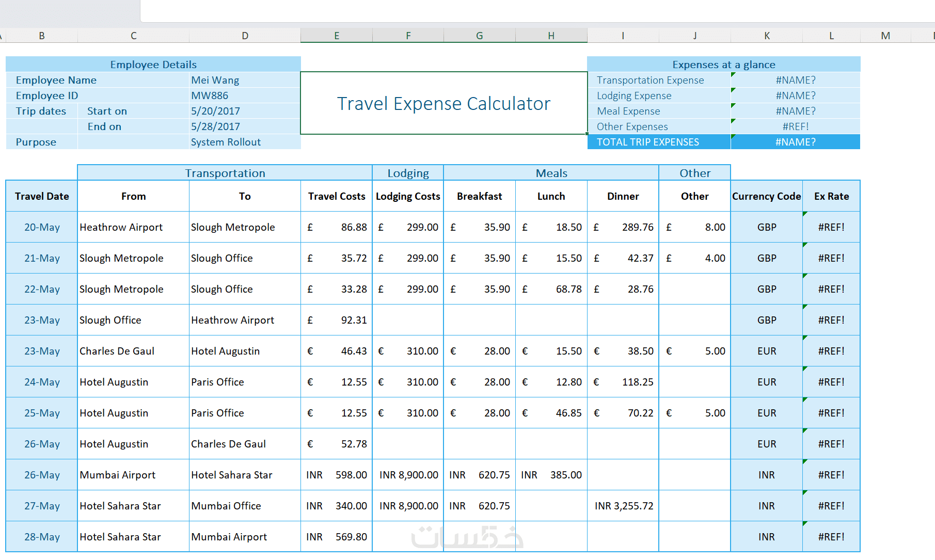Screen dimensions: 935x560
Task: Select the "Ex Rate" column heading
Action: 832,196
